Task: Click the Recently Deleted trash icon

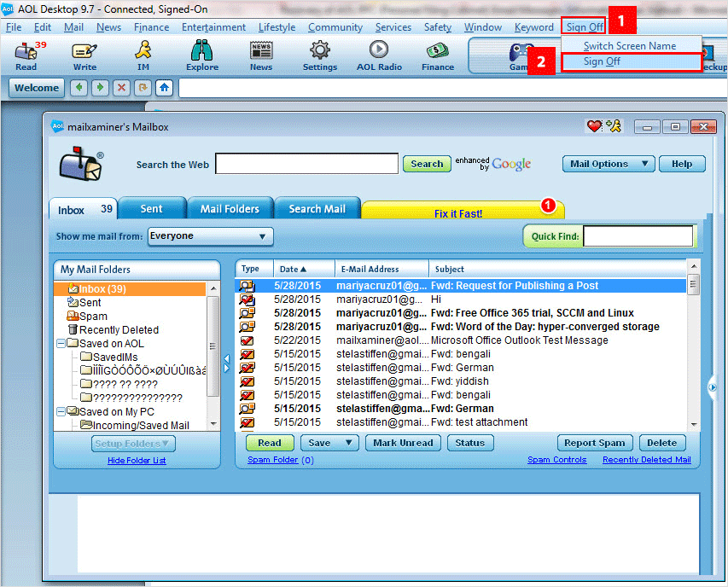Action: pos(73,329)
